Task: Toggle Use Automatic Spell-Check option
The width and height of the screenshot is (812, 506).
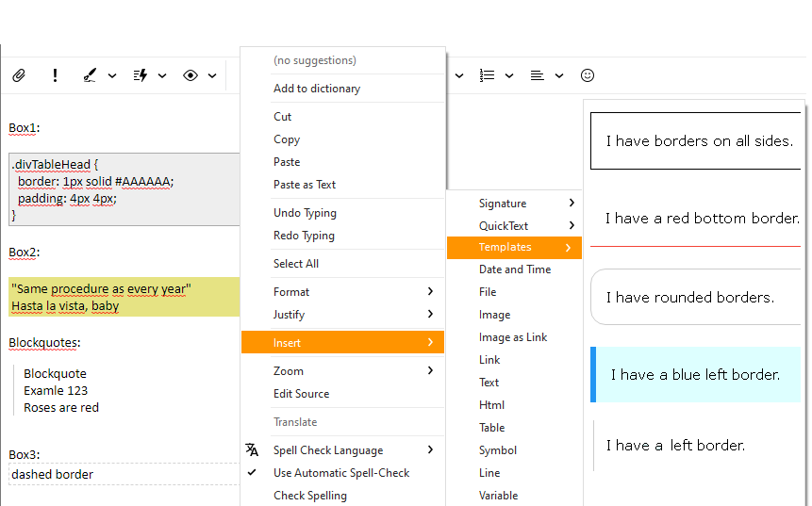Action: point(342,473)
